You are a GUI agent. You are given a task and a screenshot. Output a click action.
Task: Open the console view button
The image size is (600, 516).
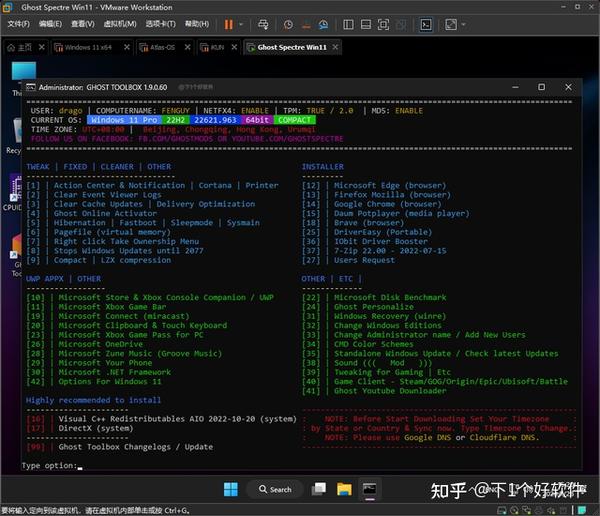pos(426,24)
